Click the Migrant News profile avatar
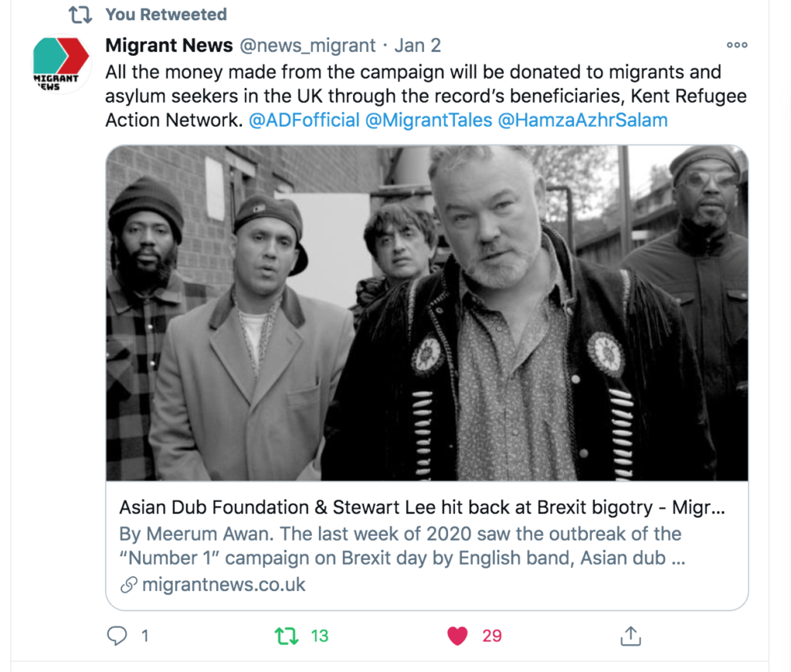This screenshot has height=672, width=791. point(61,63)
